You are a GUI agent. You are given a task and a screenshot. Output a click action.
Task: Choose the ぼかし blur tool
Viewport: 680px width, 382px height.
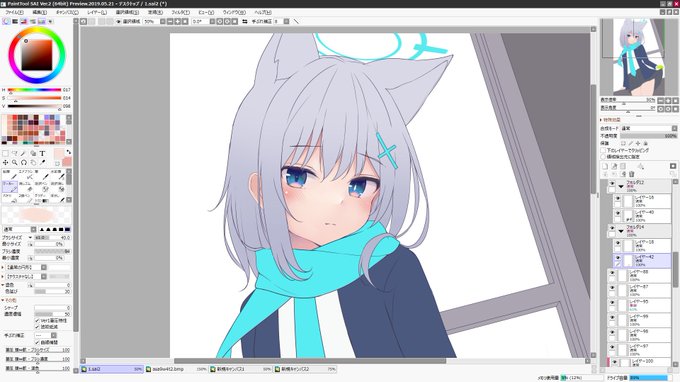58,198
